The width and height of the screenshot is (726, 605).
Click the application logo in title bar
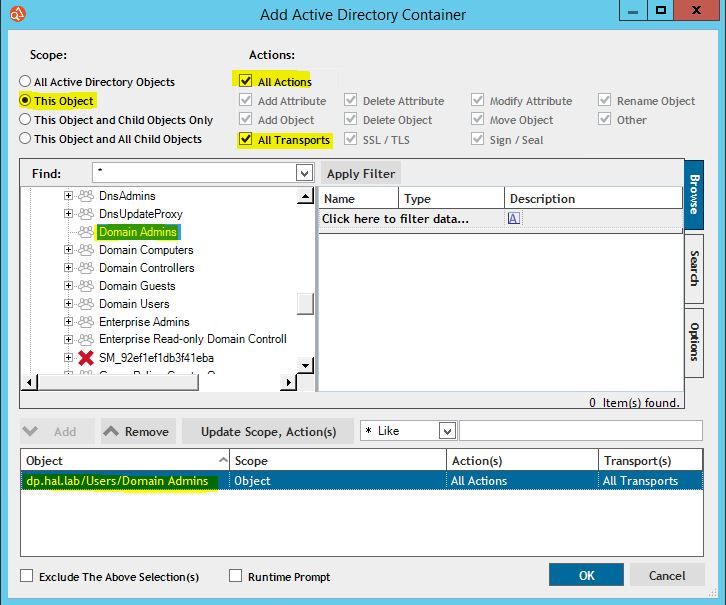(x=17, y=14)
